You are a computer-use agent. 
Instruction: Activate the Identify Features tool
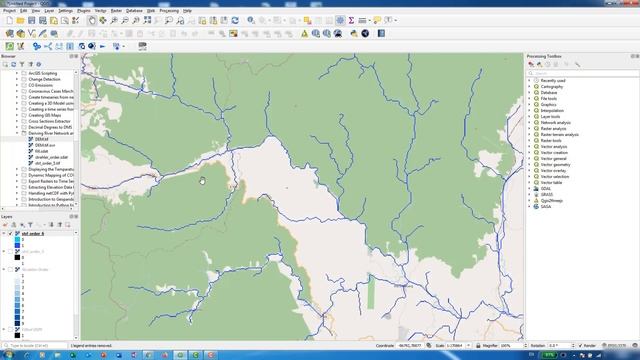click(251, 20)
